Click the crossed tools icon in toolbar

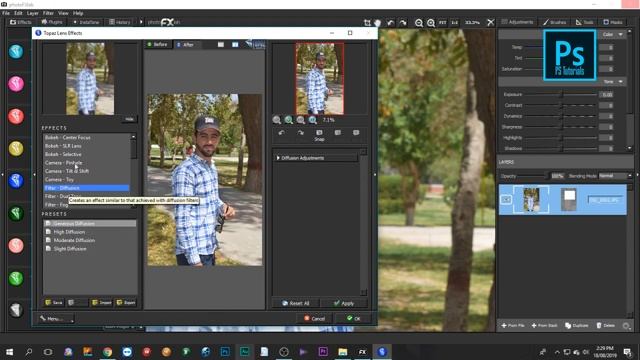tap(491, 22)
